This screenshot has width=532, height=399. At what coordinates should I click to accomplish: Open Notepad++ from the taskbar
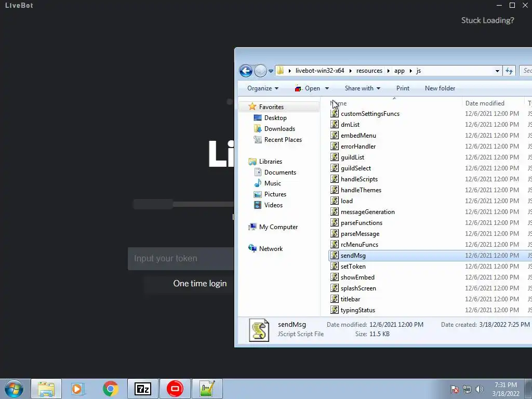[207, 389]
